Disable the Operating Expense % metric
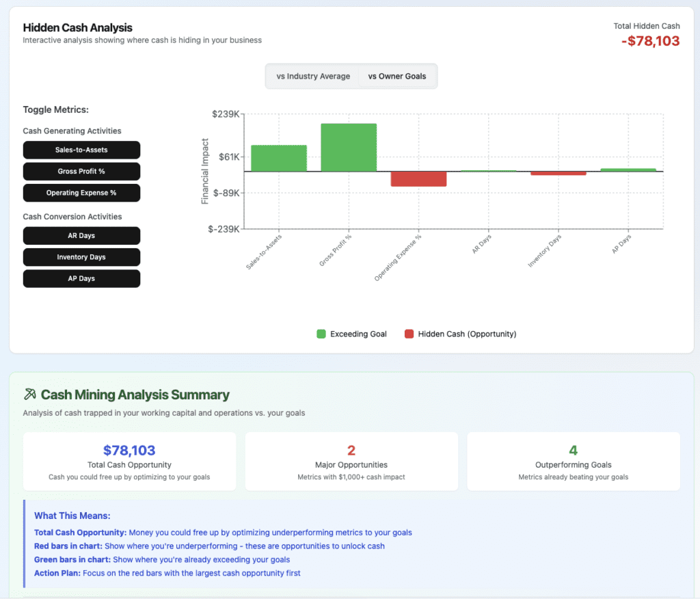Viewport: 700px width, 599px height. click(81, 193)
